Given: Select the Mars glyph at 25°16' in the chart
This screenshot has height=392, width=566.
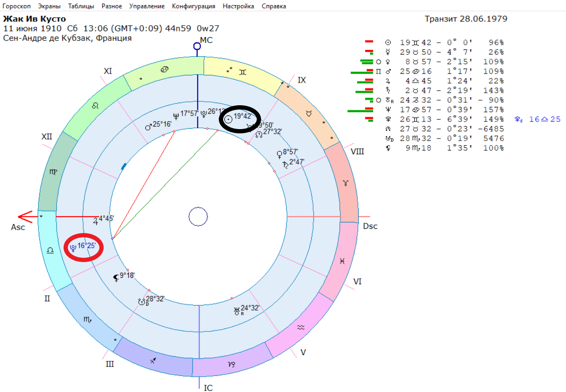Looking at the screenshot, I should pyautogui.click(x=148, y=127).
